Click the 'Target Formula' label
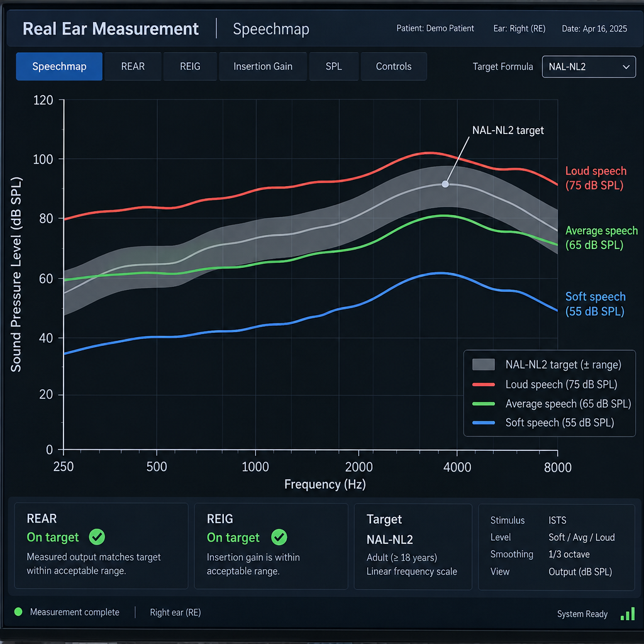The image size is (644, 644). (x=502, y=67)
